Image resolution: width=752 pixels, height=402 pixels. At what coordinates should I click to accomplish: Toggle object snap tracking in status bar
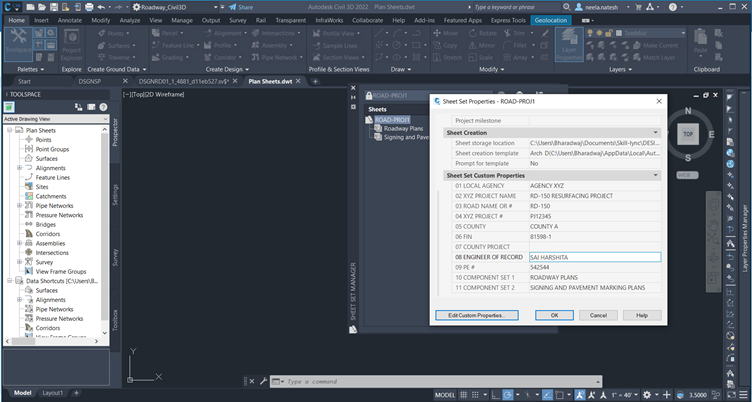click(547, 395)
